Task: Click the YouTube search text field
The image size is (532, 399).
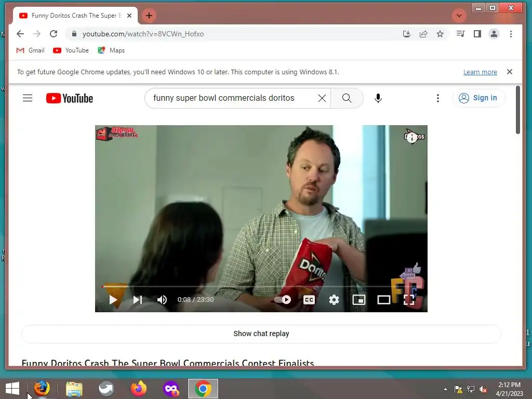Action: pos(234,98)
